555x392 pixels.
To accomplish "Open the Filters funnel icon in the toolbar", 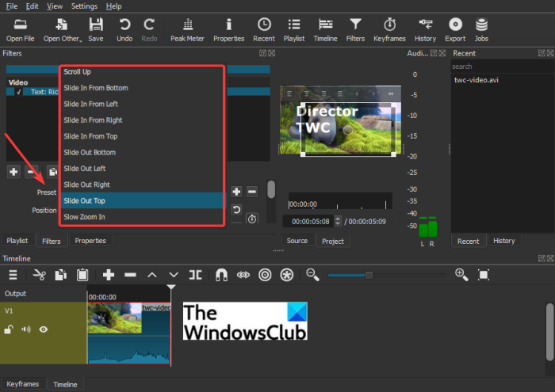I will (355, 30).
